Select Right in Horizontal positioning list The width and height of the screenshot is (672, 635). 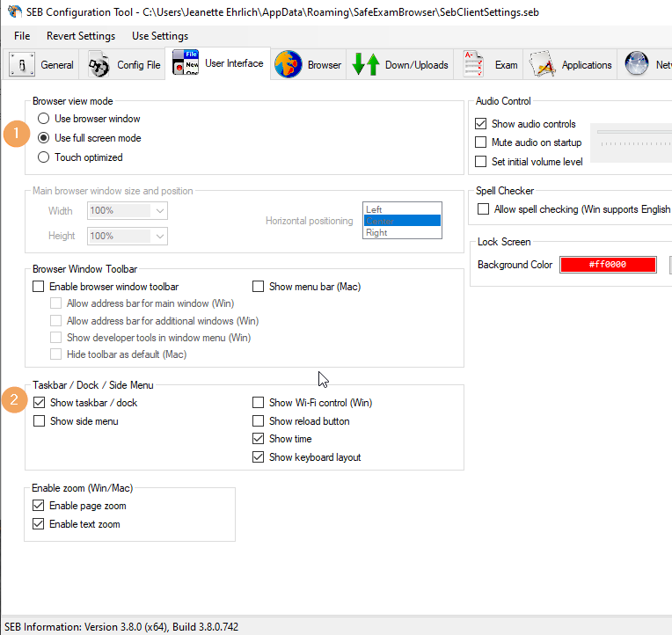402,232
